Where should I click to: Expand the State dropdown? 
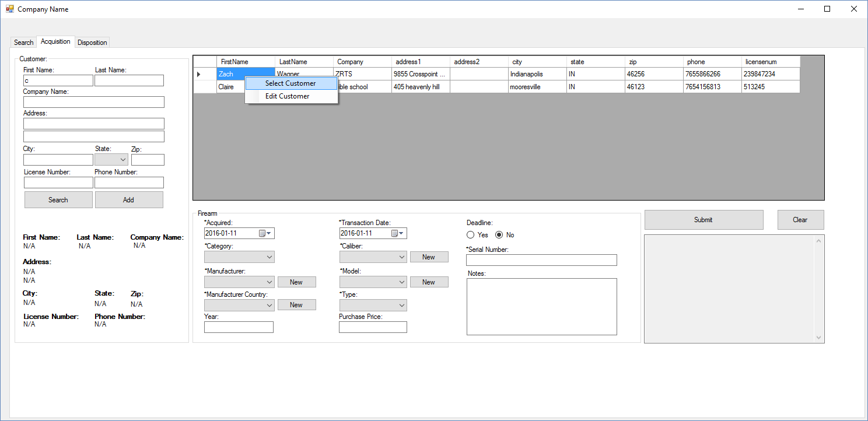pos(111,159)
